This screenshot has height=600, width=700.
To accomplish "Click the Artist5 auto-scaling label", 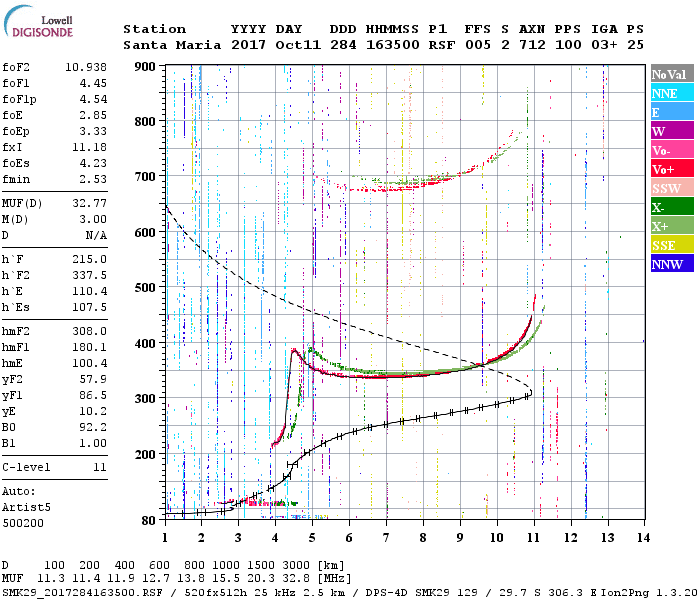I will coord(26,508).
